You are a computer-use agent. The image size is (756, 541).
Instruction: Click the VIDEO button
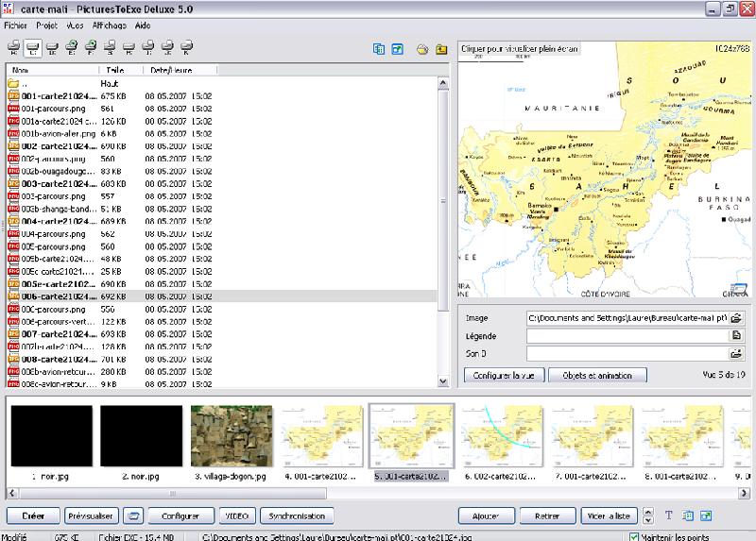pos(237,516)
